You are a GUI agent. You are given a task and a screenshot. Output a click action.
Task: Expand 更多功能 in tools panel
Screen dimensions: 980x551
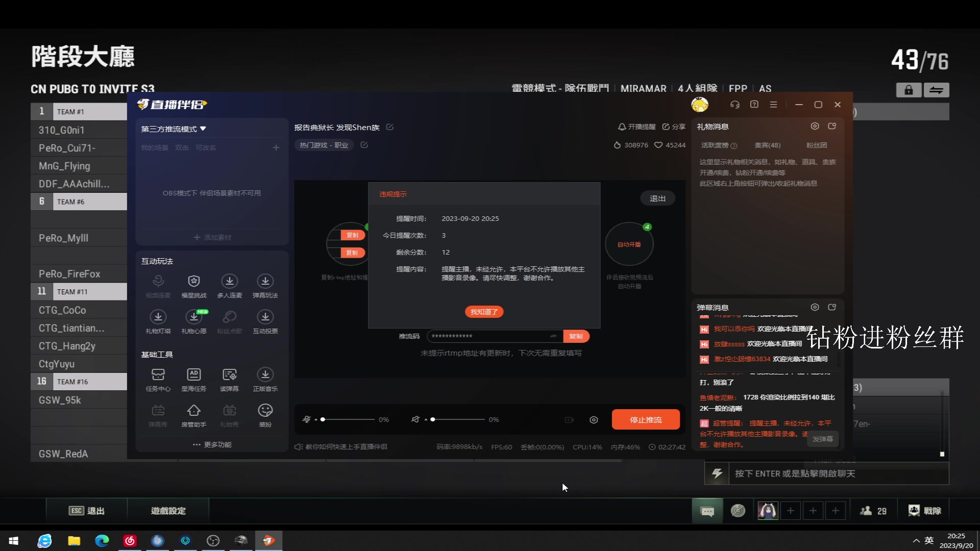pos(212,444)
